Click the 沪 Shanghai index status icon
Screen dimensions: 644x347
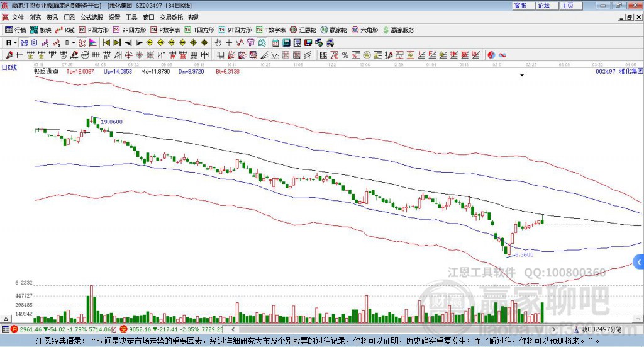click(14, 329)
